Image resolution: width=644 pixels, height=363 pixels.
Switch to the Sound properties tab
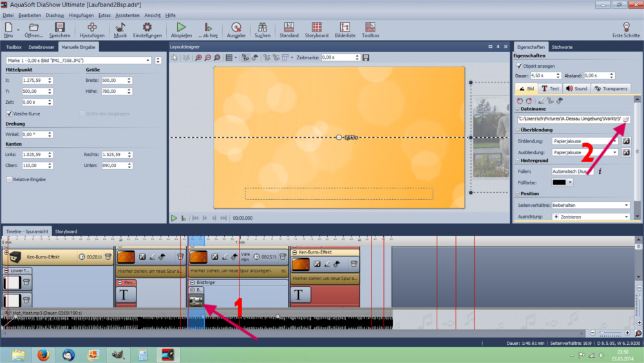click(x=576, y=88)
